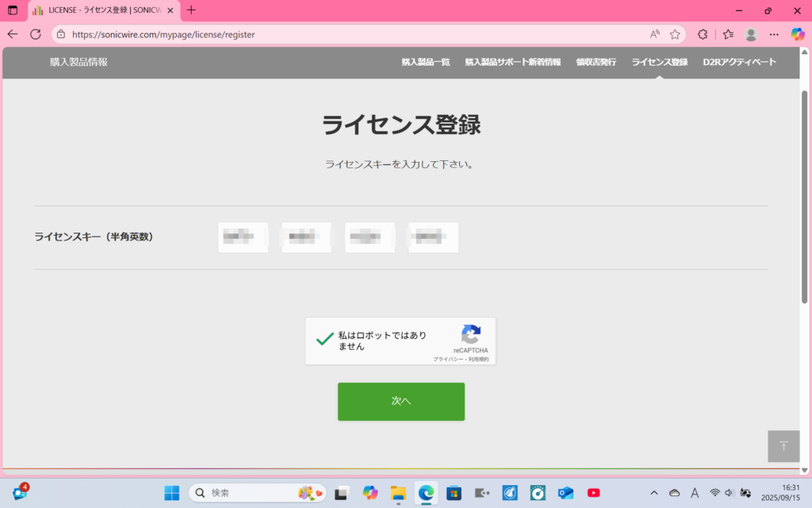Viewport: 812px width, 508px height.
Task: Open File Explorer from the taskbar
Action: click(398, 493)
